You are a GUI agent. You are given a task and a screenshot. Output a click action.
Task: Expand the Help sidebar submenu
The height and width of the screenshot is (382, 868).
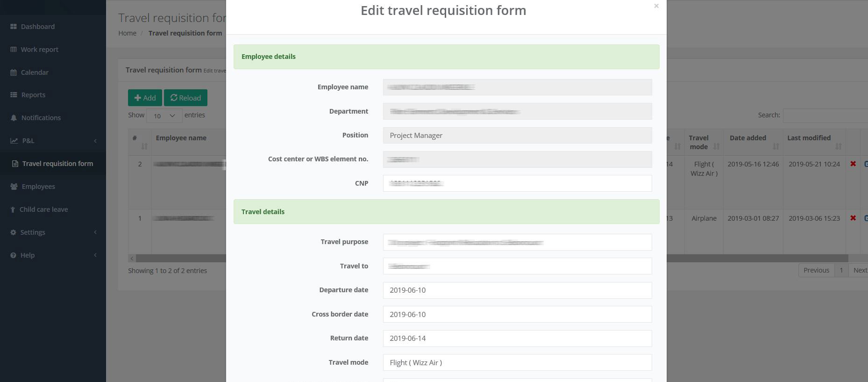[95, 255]
